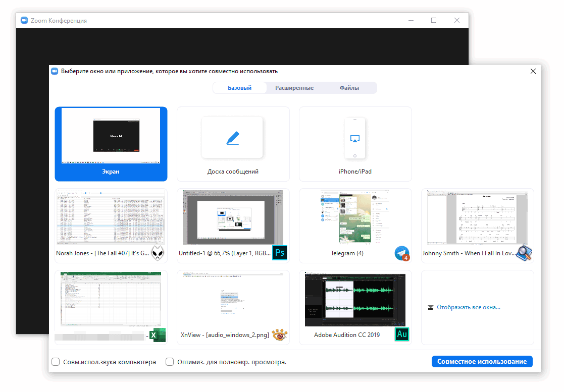Open the Расширенные tab
Viewport: 564px width, 392px height.
(x=294, y=88)
